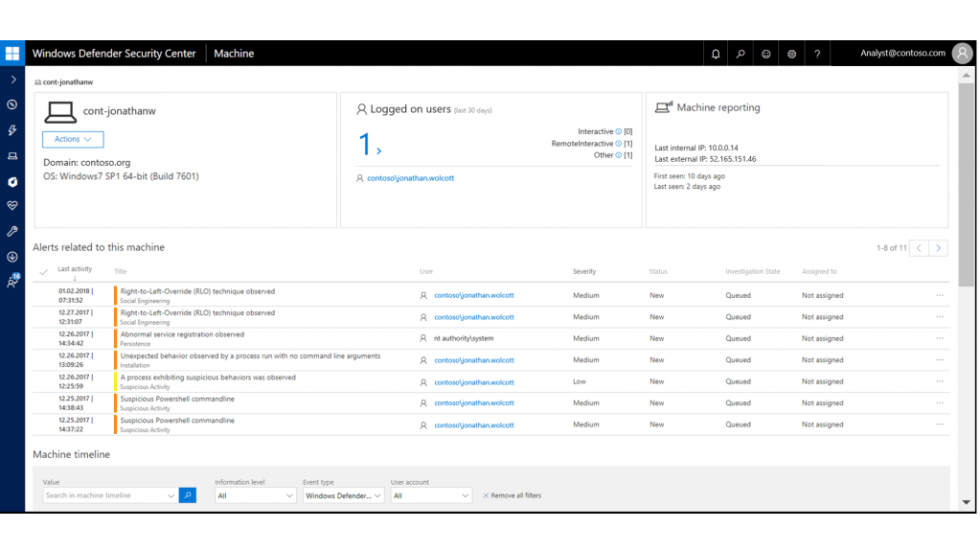Click the Search in machine timeline field
This screenshot has height=551, width=980.
click(105, 495)
